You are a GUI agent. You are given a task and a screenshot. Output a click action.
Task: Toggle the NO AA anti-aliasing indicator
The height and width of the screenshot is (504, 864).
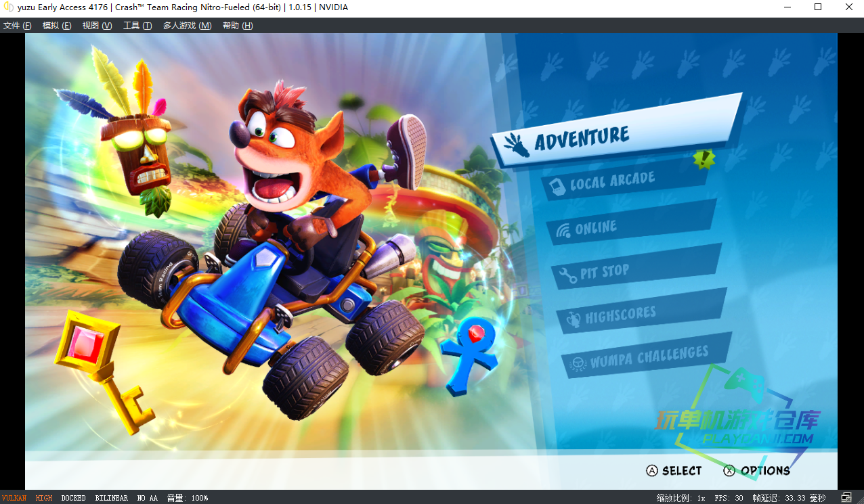147,498
